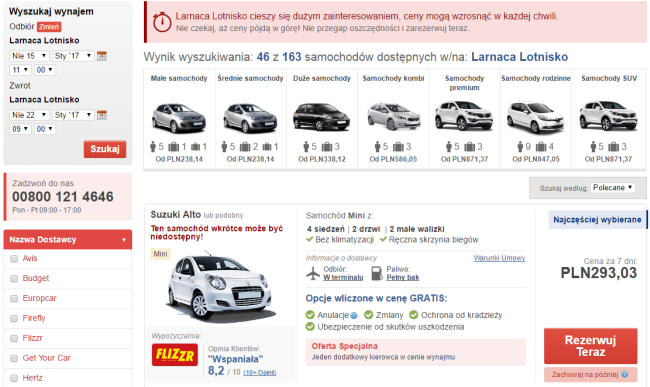Image resolution: width=650 pixels, height=387 pixels.
Task: Click the Rezerwuj Teraz button
Action: (x=590, y=346)
